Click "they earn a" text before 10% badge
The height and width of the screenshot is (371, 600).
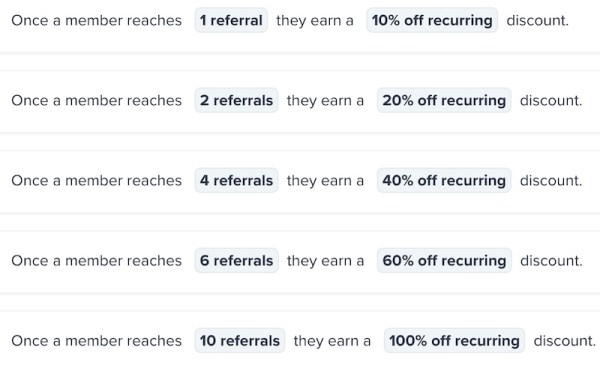pyautogui.click(x=315, y=21)
